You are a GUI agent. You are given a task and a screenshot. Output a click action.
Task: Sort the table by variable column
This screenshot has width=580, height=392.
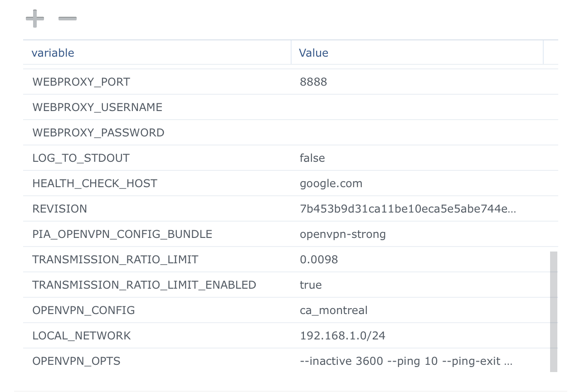pos(53,53)
